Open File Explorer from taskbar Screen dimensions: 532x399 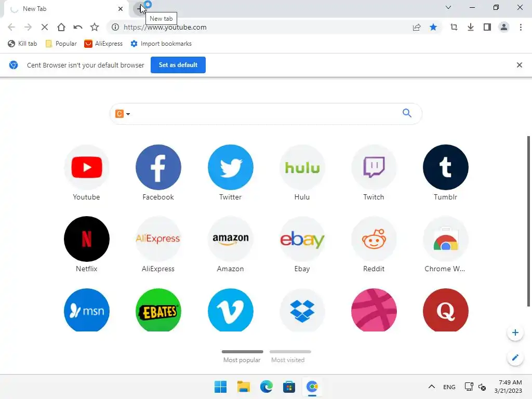(243, 387)
